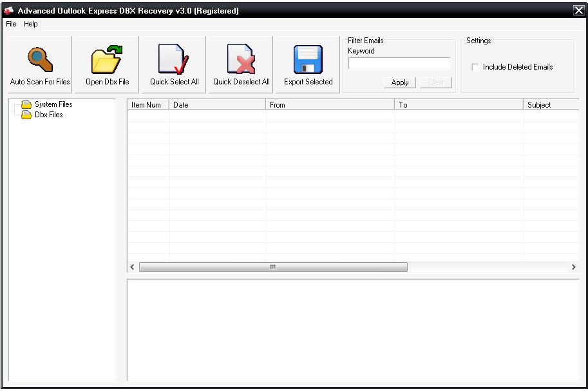Close the DBX Recovery window
This screenshot has height=391, width=588.
pyautogui.click(x=578, y=10)
